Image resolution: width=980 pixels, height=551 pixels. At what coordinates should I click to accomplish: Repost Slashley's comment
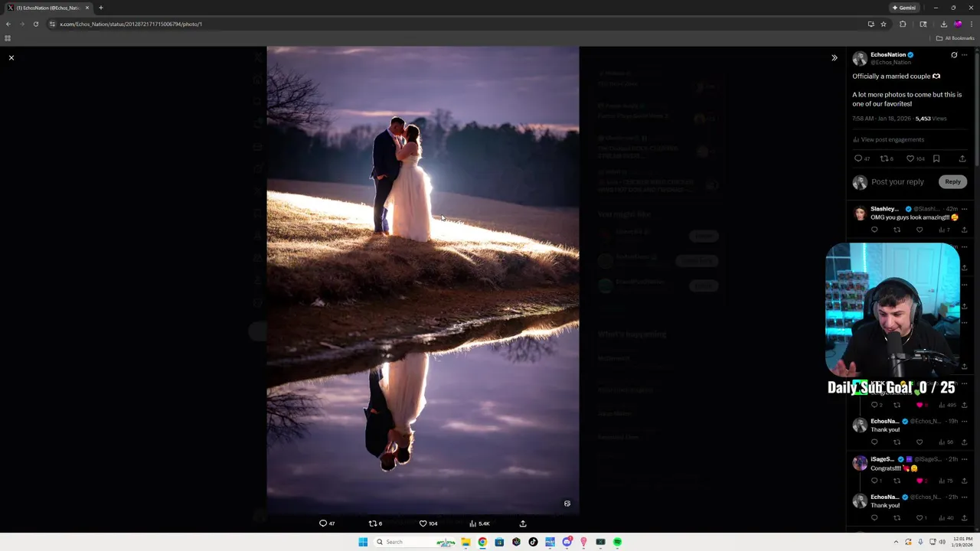(x=897, y=230)
